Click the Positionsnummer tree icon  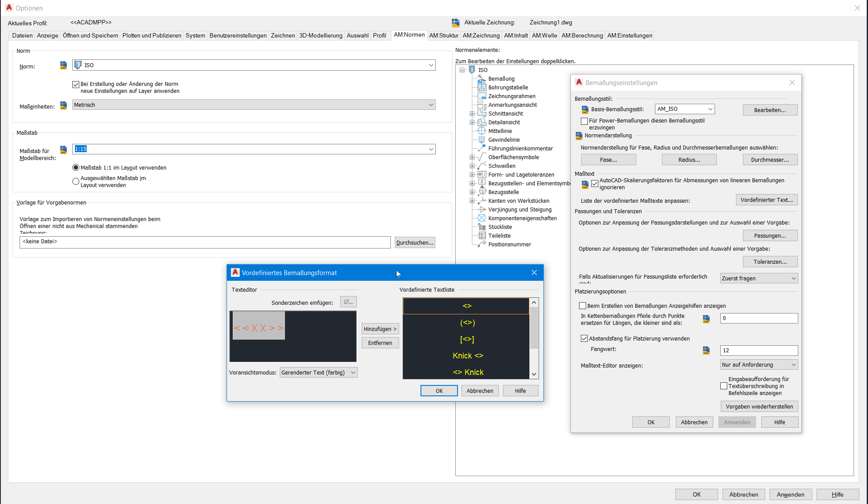481,244
